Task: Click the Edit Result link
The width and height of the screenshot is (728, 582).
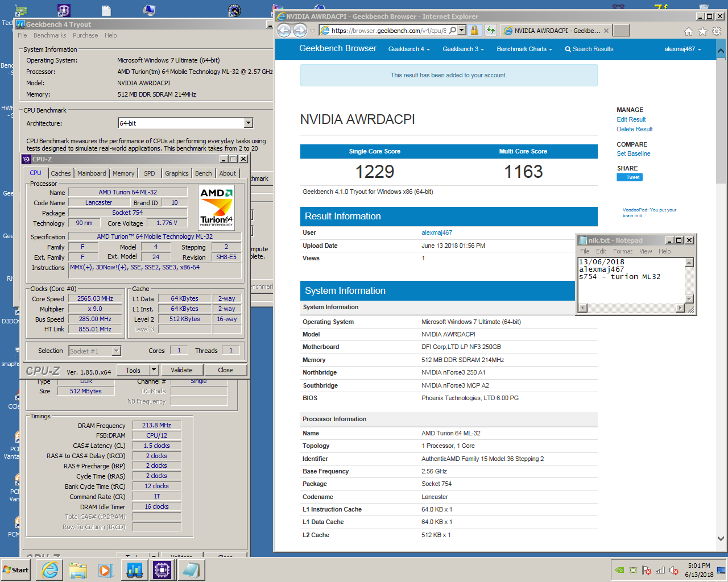Action: pos(631,119)
